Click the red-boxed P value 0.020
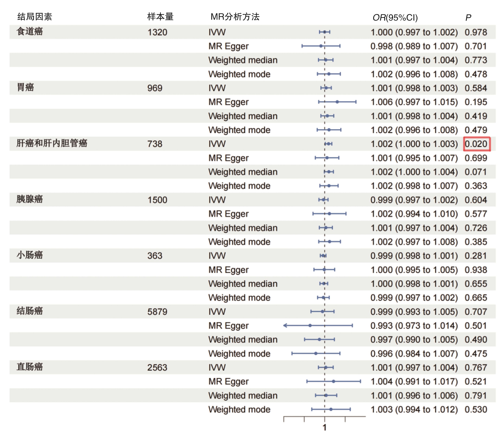504x436 pixels. tap(476, 144)
